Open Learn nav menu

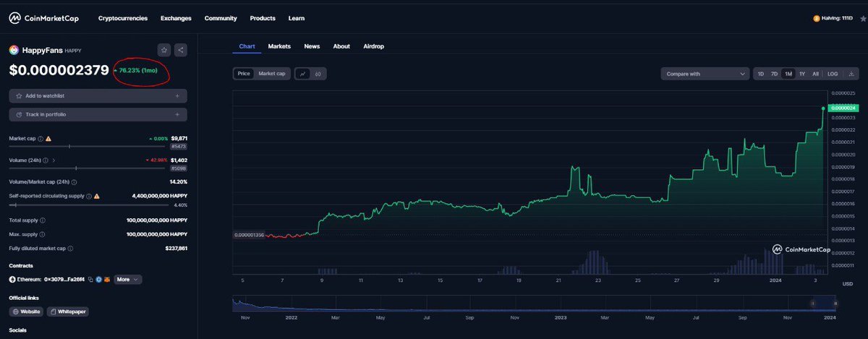(x=297, y=18)
